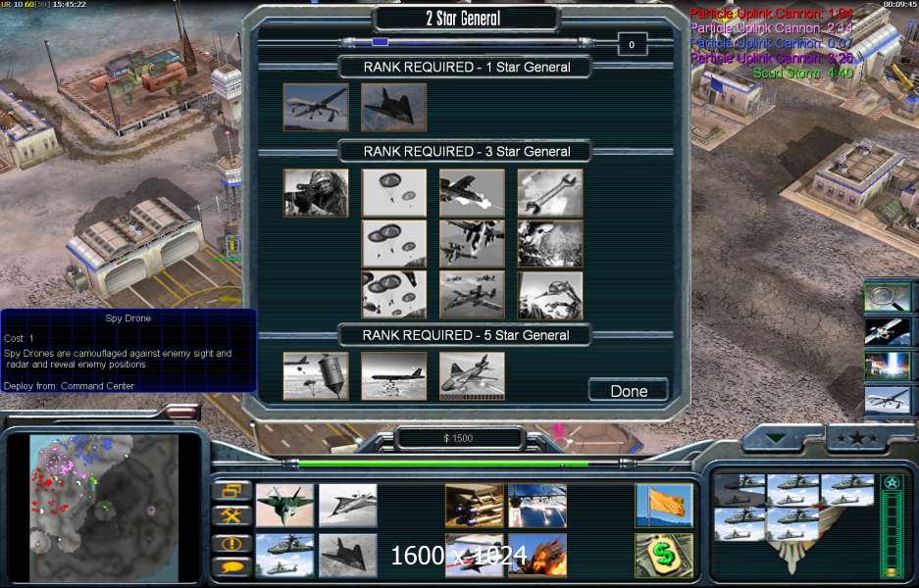Click 'RANK REQUIRED - 5 Star General' header
Screen dimensions: 919x588
466,335
